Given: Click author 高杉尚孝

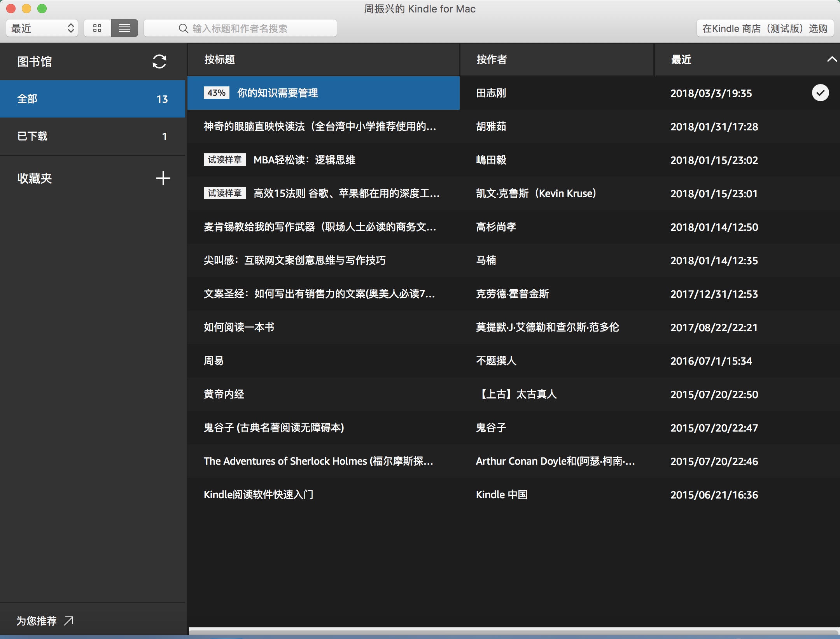Looking at the screenshot, I should (496, 227).
